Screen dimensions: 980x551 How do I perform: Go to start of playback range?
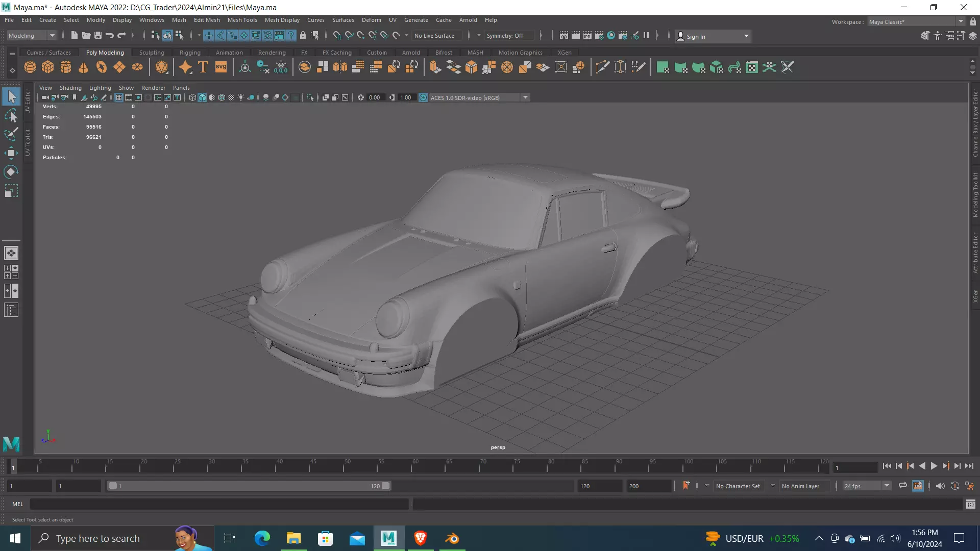pyautogui.click(x=887, y=466)
